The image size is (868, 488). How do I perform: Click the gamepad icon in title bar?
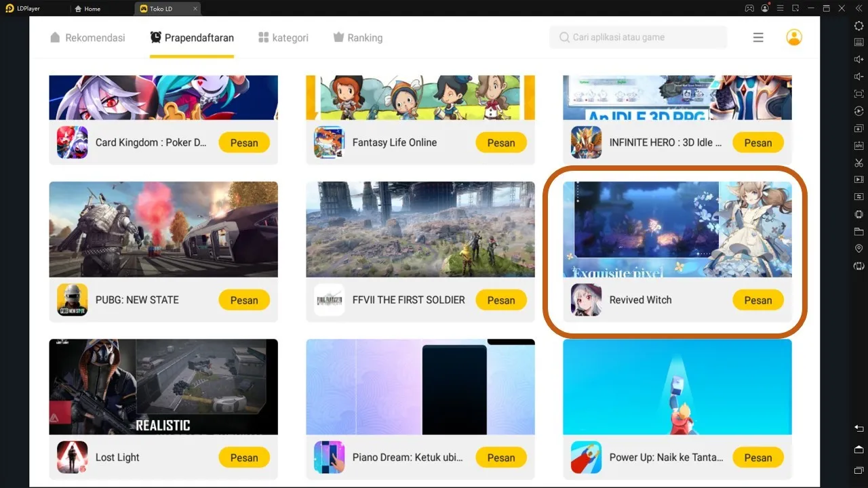(x=749, y=8)
